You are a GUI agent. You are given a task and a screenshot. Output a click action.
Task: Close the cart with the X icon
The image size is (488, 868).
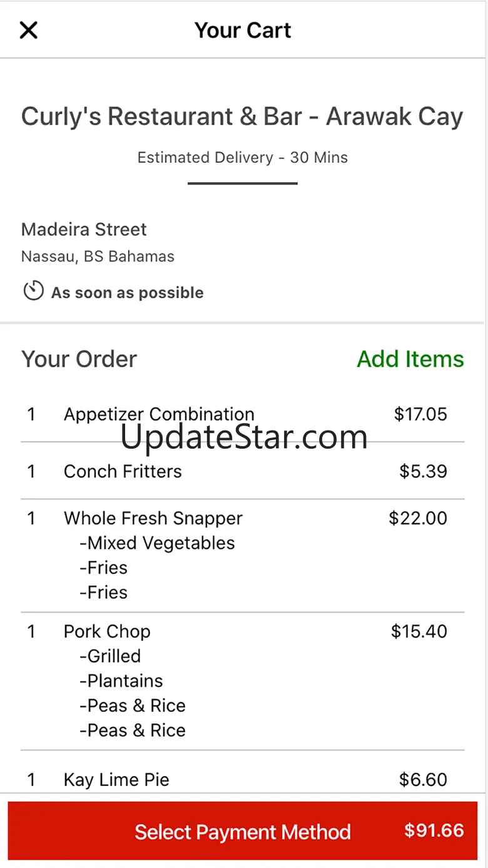(29, 30)
